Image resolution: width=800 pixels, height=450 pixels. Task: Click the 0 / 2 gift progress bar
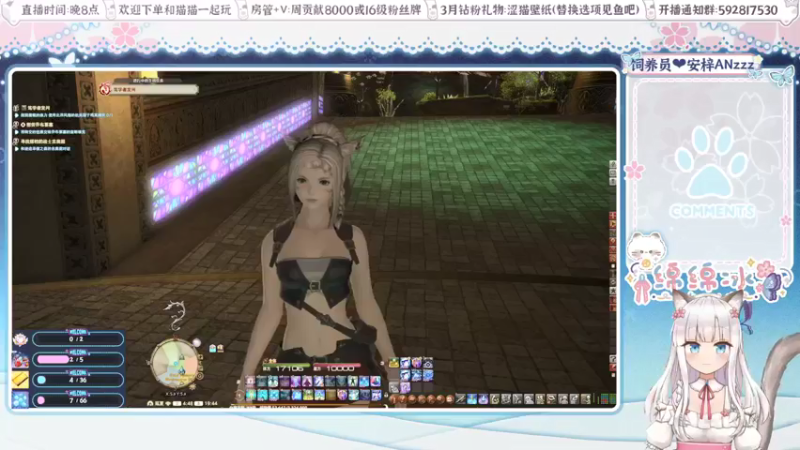pyautogui.click(x=78, y=339)
